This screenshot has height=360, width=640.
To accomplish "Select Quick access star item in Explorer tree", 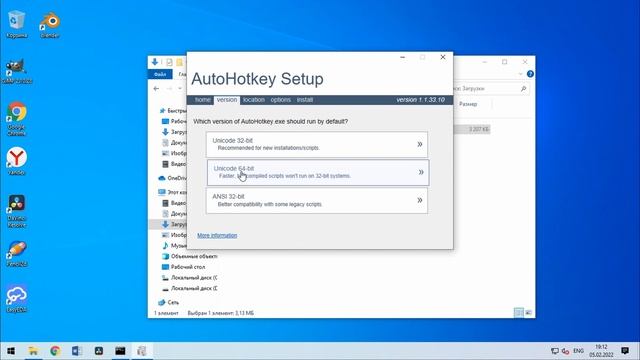I will click(173, 111).
